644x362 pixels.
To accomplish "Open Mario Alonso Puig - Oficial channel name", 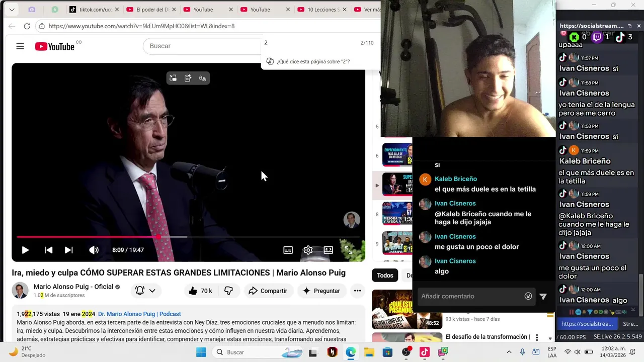I will click(x=73, y=287).
